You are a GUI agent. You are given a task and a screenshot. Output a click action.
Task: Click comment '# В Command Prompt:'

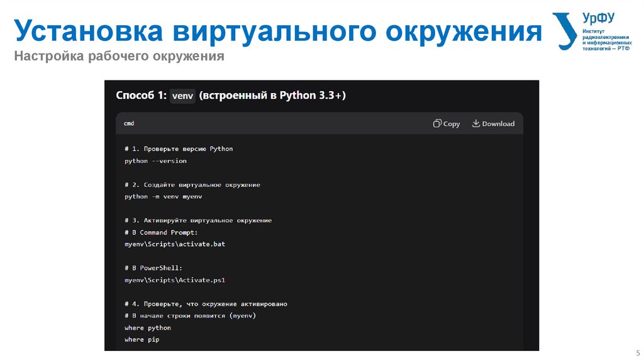(x=161, y=233)
